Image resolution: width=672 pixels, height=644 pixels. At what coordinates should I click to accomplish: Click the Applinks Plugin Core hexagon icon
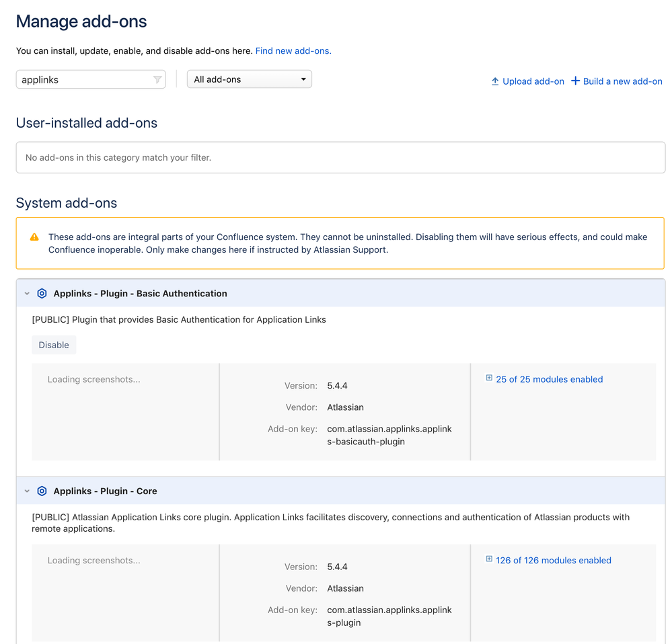tap(42, 491)
